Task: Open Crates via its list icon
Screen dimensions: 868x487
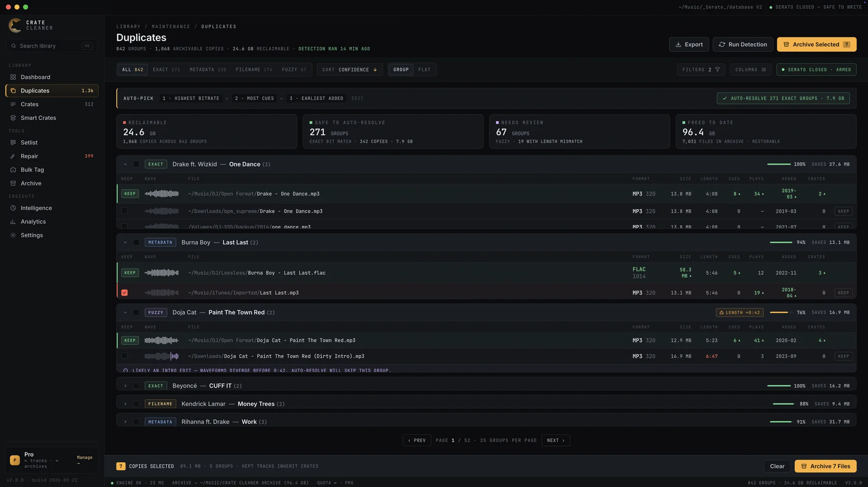Action: 13,104
